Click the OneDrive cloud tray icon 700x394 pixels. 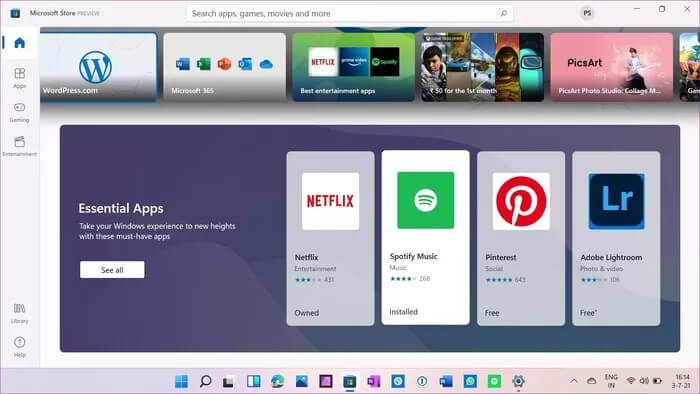592,381
